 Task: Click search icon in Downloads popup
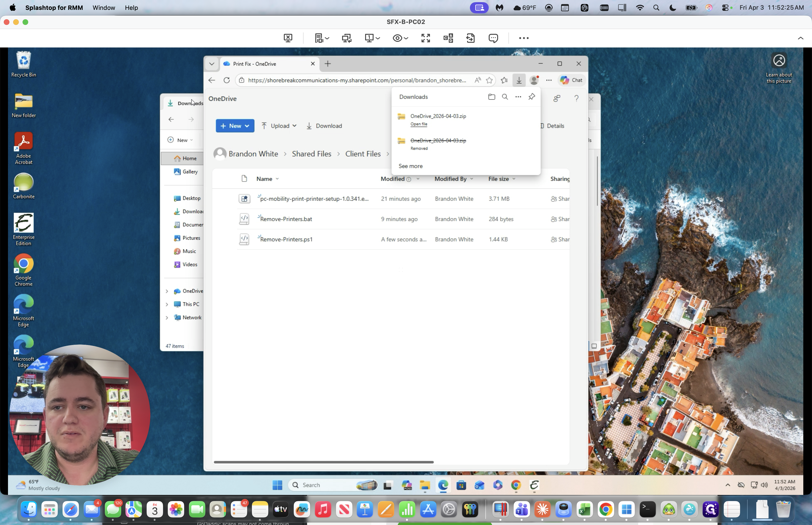coord(505,97)
